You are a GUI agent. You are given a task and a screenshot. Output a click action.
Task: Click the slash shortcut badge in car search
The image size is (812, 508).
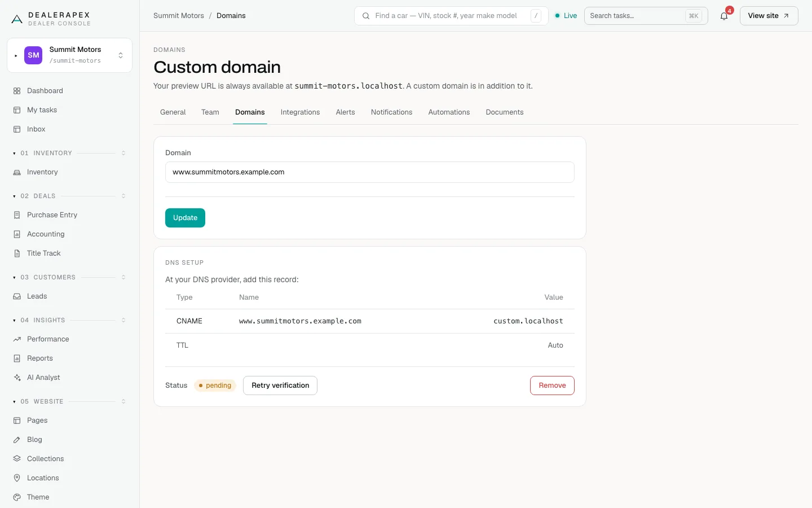[536, 16]
